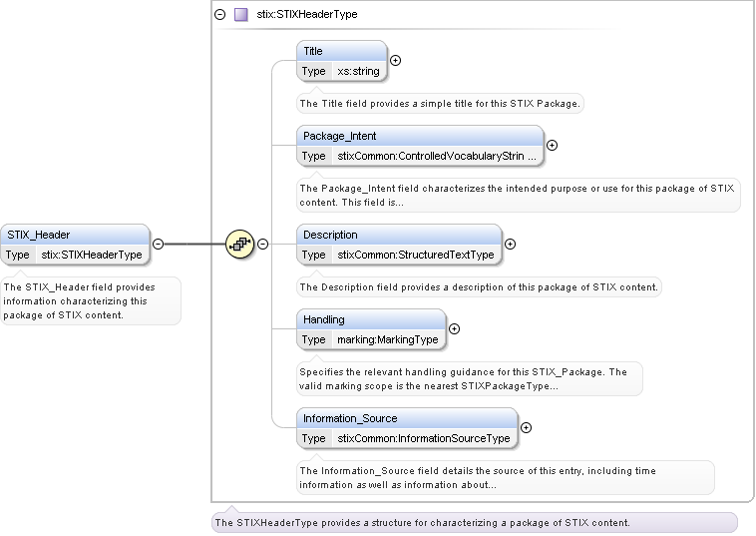Click the STIXHeaderType description at bottom
Screen dimensions: 756x536
click(422, 523)
